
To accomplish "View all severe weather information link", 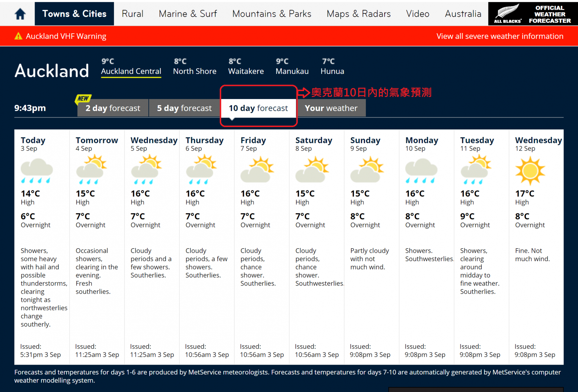I will [x=500, y=36].
